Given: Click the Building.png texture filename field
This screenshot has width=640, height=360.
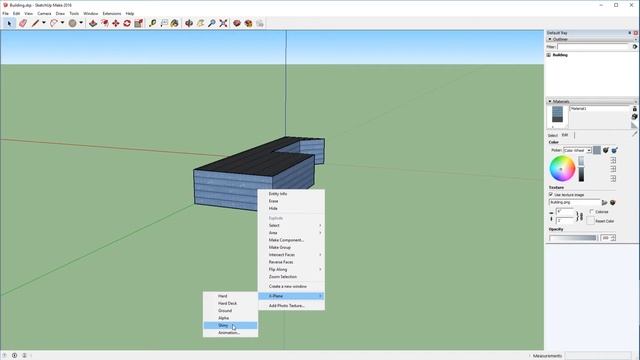Looking at the screenshot, I should 575,202.
